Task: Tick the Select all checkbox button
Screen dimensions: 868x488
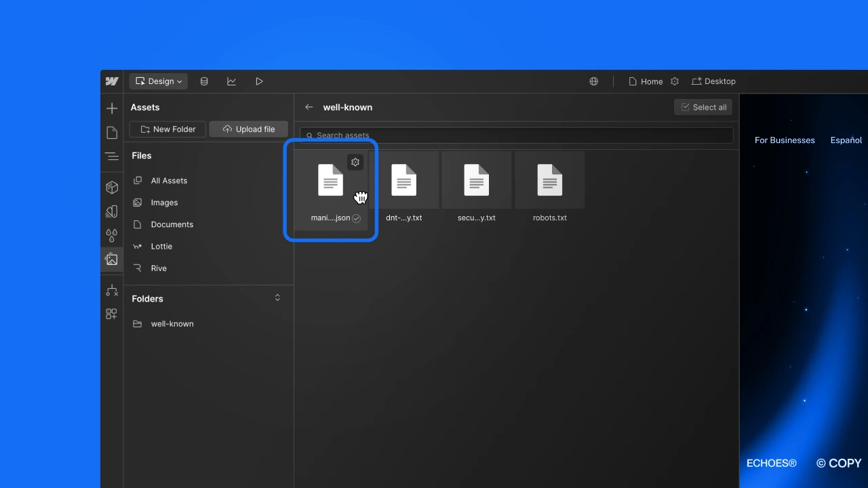Action: (703, 107)
